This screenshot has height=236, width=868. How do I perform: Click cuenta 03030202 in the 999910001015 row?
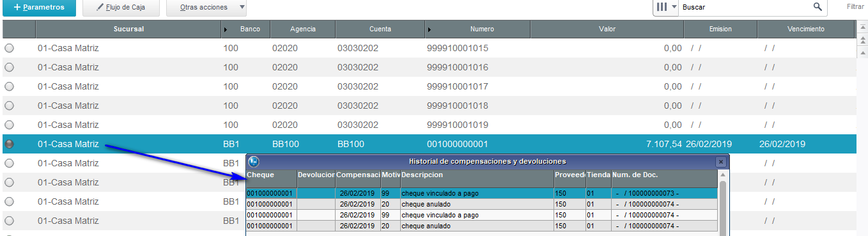click(x=358, y=48)
